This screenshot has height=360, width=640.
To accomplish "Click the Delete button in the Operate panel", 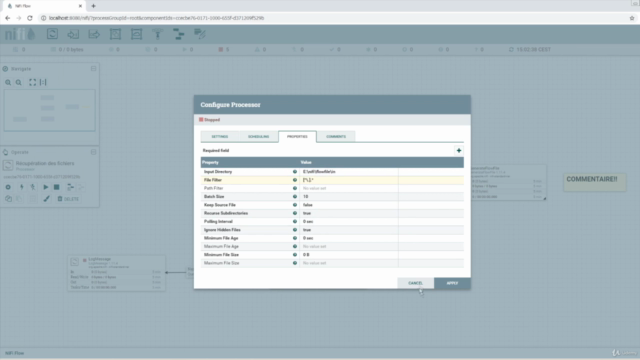I will point(68,199).
